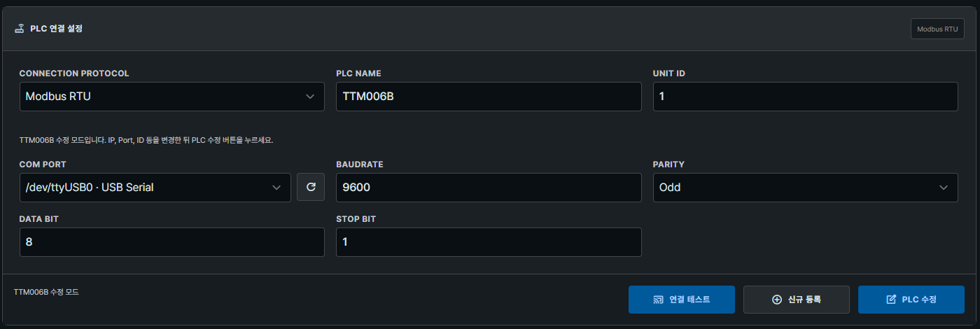Run the 연결 테스트 connection test
The width and height of the screenshot is (980, 329).
click(x=682, y=300)
